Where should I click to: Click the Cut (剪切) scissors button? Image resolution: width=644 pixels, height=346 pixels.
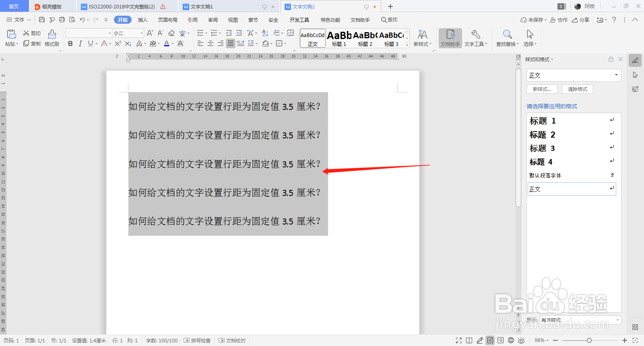[32, 33]
